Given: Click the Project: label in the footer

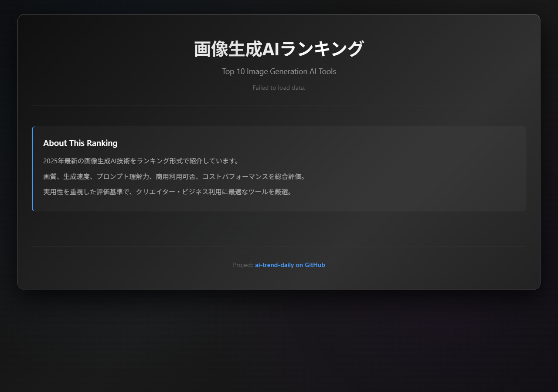Looking at the screenshot, I should click(243, 265).
